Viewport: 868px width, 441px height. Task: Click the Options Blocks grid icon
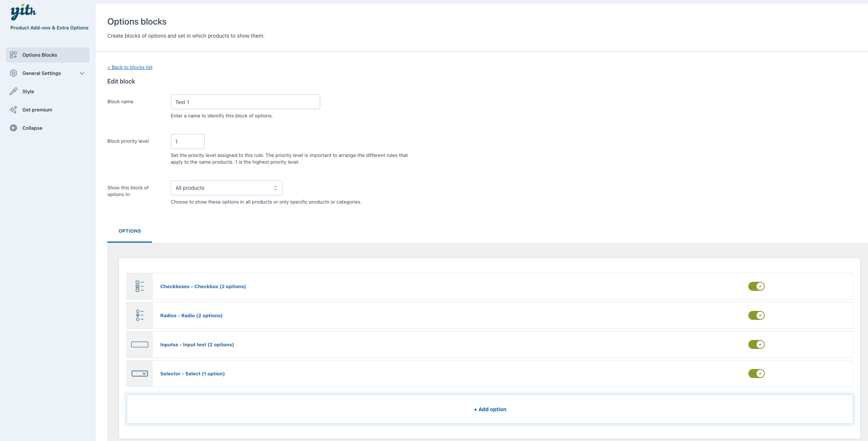[x=13, y=55]
